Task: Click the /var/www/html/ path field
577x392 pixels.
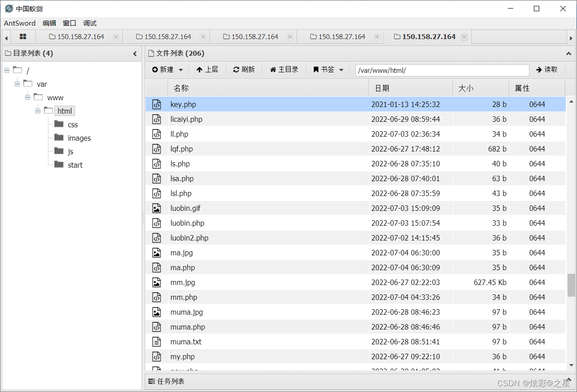Action: click(x=442, y=70)
